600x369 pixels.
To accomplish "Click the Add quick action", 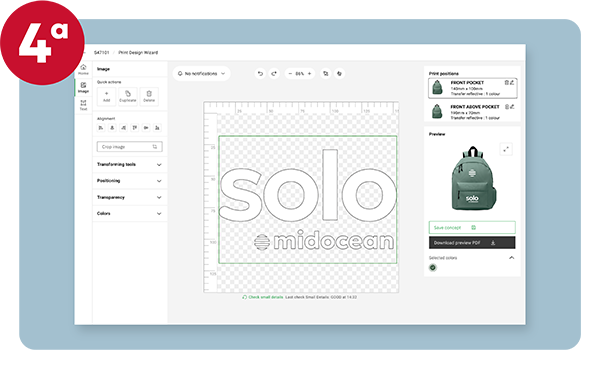I will click(106, 96).
